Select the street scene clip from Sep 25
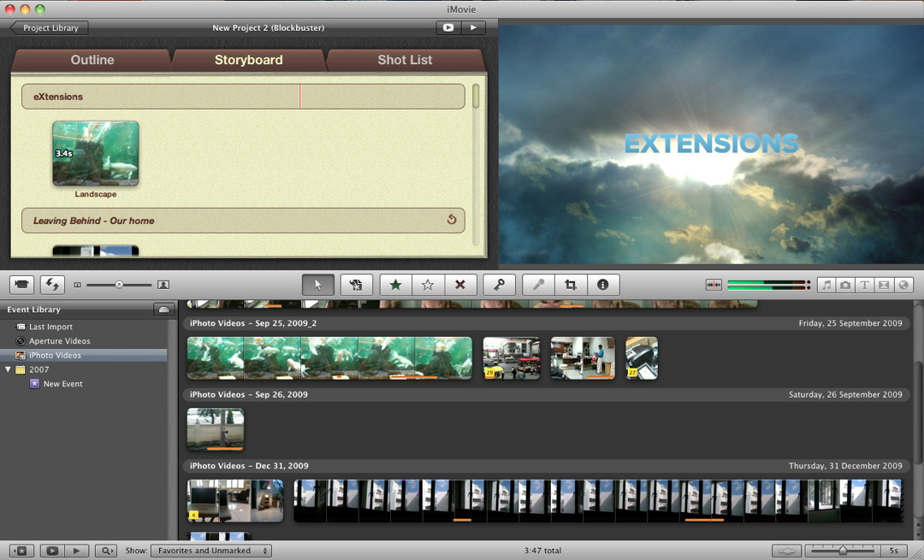Screen dimensions: 924x560 coord(512,358)
